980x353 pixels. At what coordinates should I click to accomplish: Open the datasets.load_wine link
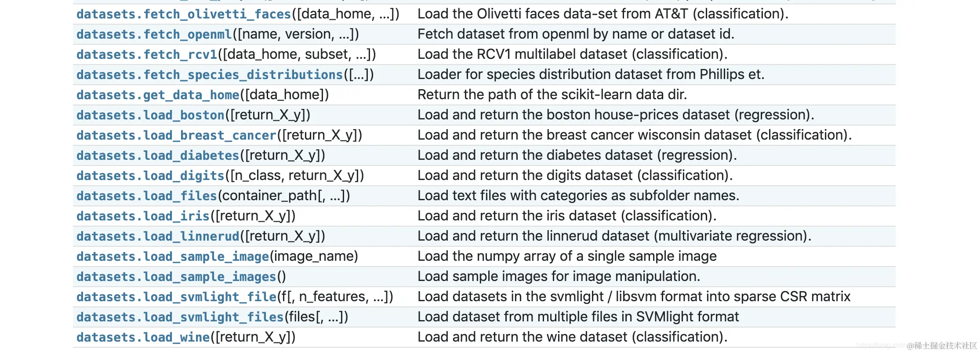(x=143, y=338)
